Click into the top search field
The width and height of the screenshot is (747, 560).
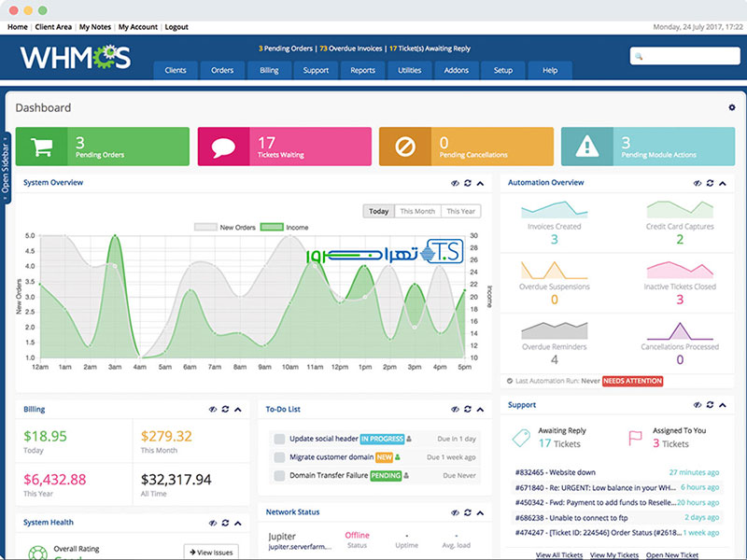click(x=684, y=57)
